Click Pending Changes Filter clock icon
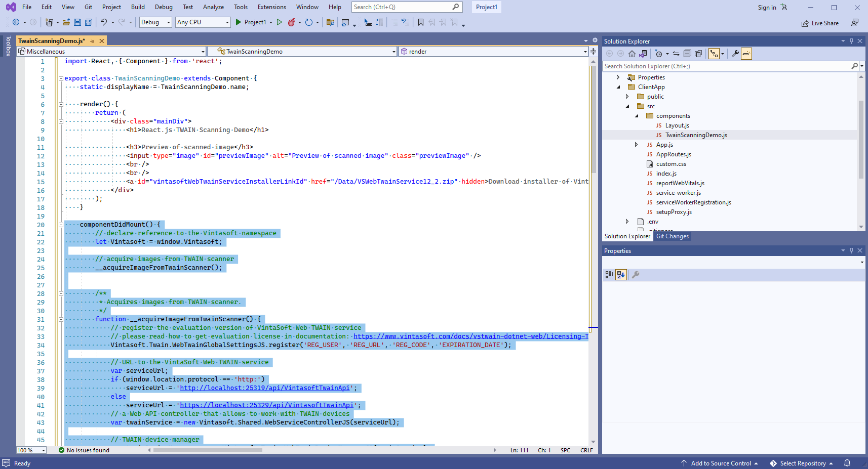The width and height of the screenshot is (868, 469). pyautogui.click(x=658, y=54)
